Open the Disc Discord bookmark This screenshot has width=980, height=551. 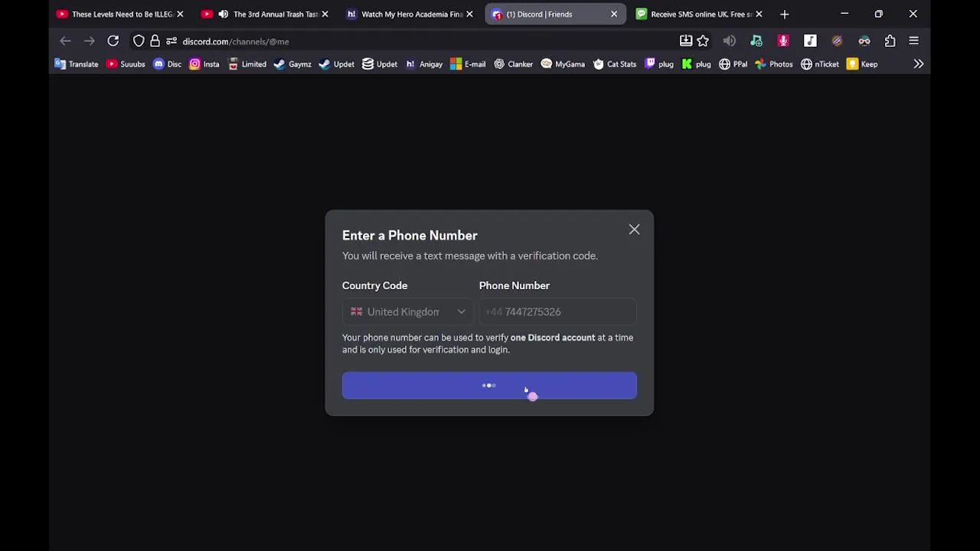tap(167, 64)
